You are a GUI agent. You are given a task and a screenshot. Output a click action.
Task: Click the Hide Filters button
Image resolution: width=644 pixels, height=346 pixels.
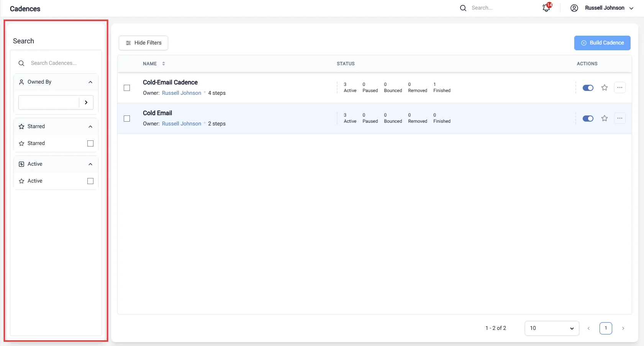pos(143,43)
